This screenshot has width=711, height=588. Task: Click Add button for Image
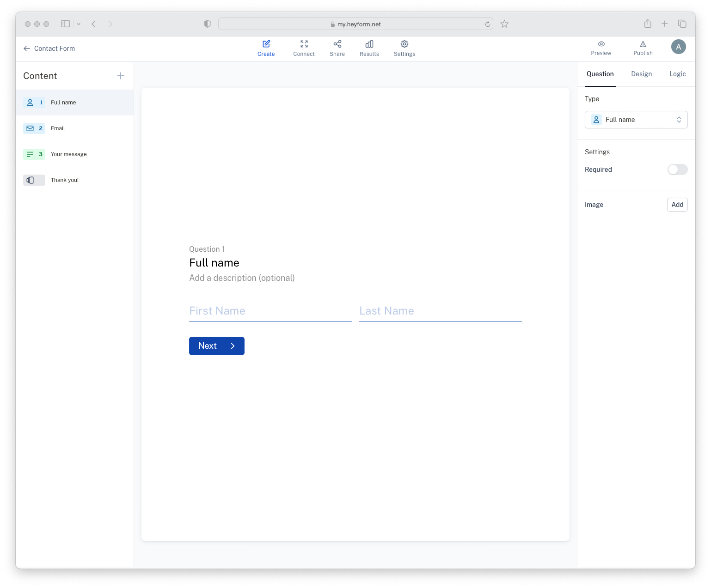click(x=677, y=205)
